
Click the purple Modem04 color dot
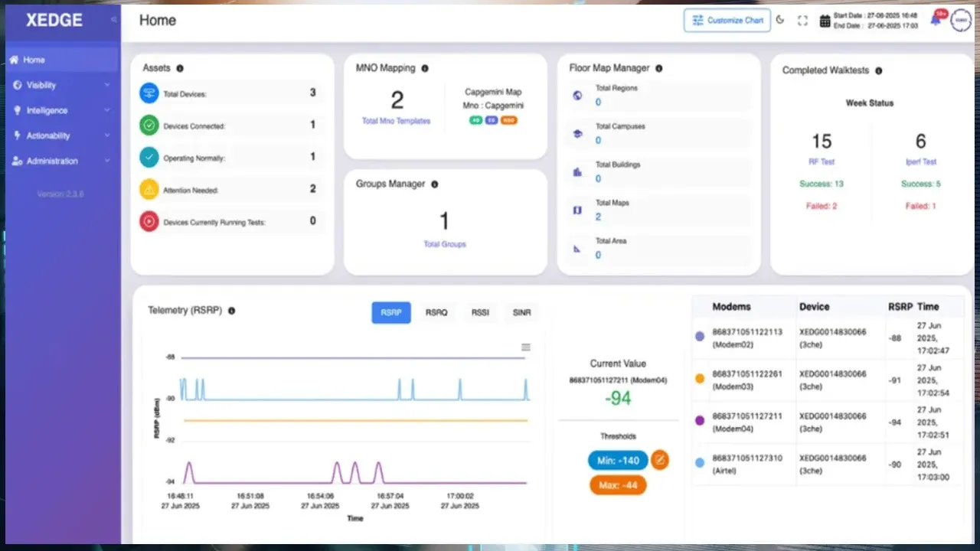click(700, 421)
